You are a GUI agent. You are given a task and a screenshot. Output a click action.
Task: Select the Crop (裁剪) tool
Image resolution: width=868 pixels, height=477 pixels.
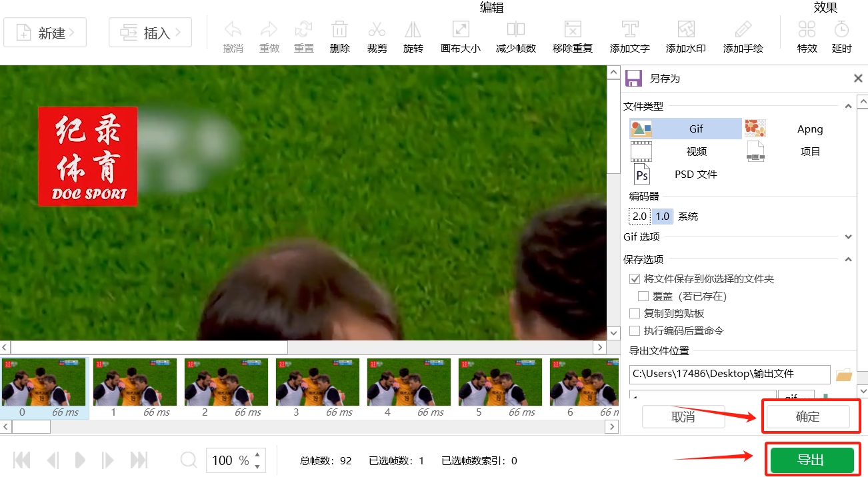click(377, 37)
